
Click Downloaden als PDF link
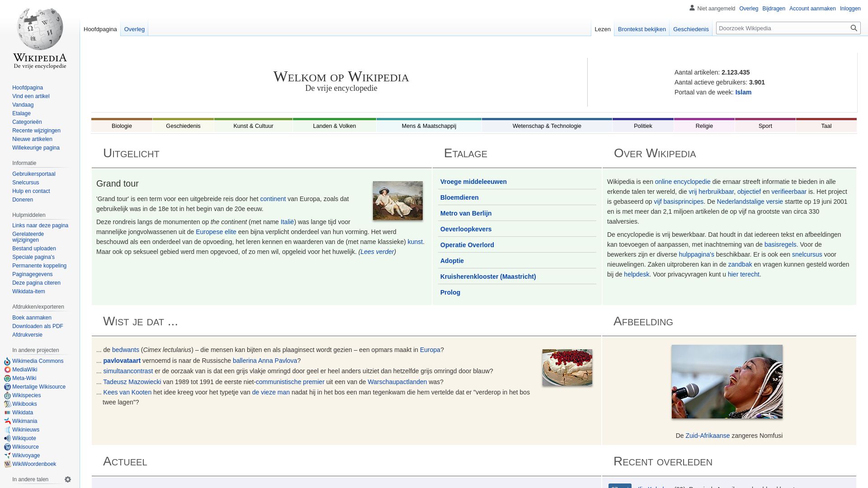(x=38, y=326)
